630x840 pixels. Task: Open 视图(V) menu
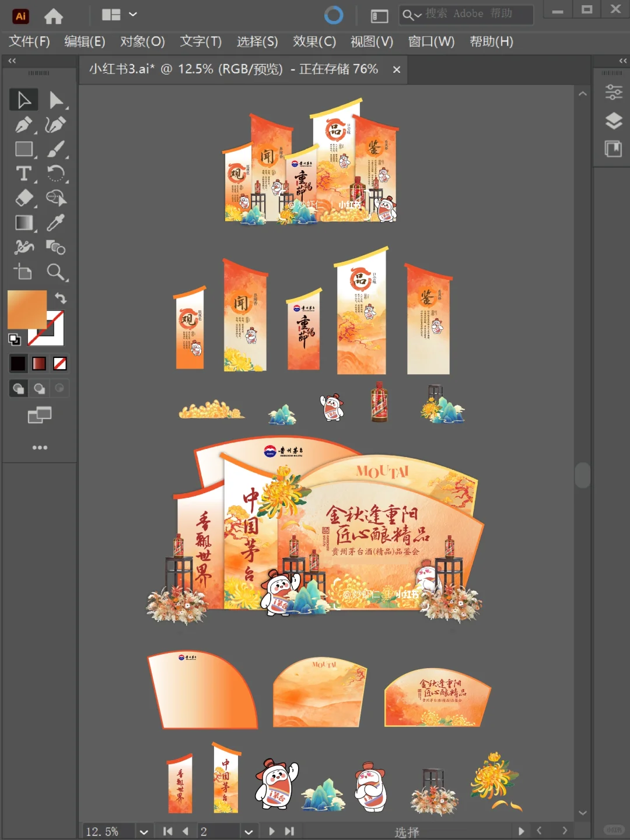(372, 41)
